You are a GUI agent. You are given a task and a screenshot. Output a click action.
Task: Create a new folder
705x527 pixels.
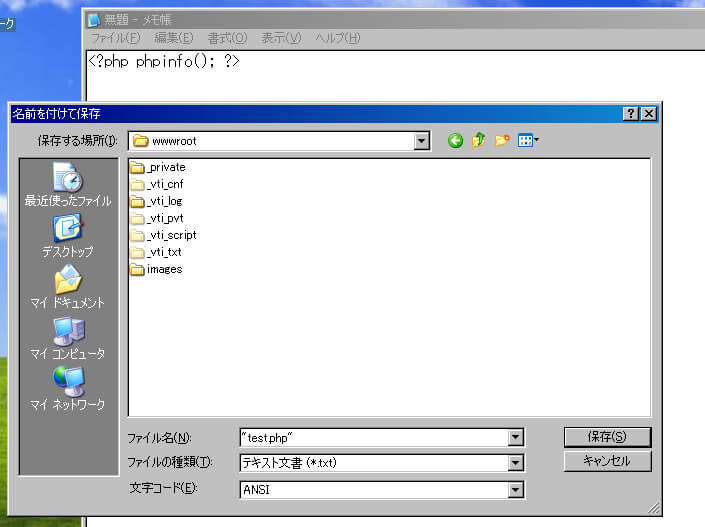pyautogui.click(x=502, y=141)
